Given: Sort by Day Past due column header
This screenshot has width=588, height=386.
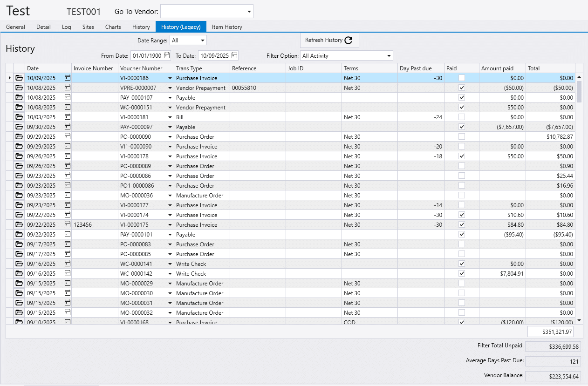Looking at the screenshot, I should pos(416,68).
